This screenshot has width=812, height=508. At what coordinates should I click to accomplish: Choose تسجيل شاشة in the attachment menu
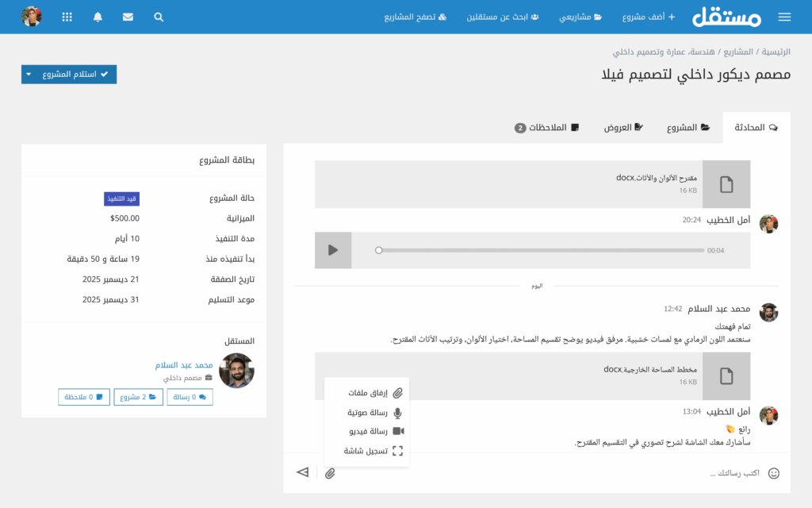(x=369, y=451)
